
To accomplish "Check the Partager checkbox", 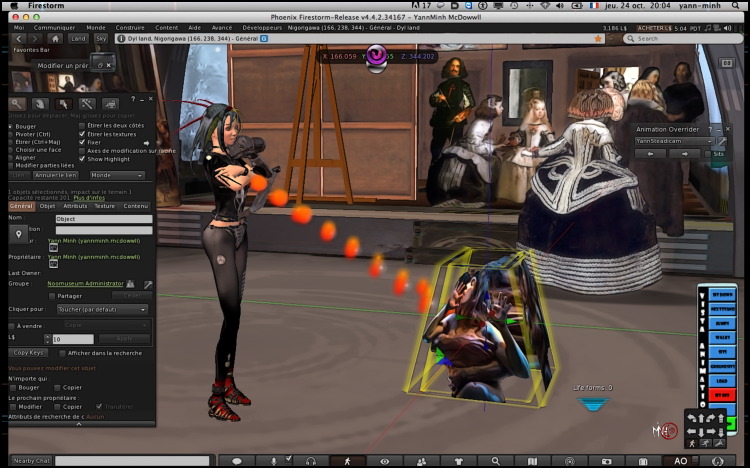I will [x=52, y=296].
